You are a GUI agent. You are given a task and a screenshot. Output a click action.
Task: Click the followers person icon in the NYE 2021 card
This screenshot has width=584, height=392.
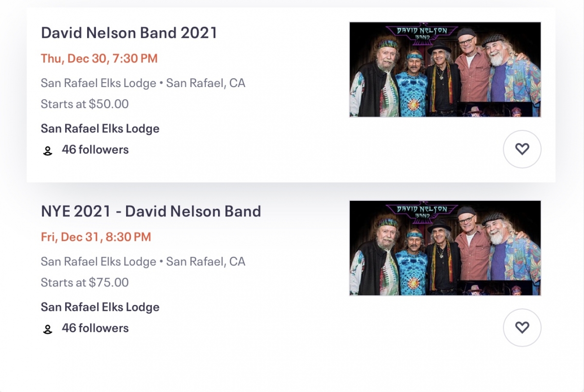click(x=48, y=329)
